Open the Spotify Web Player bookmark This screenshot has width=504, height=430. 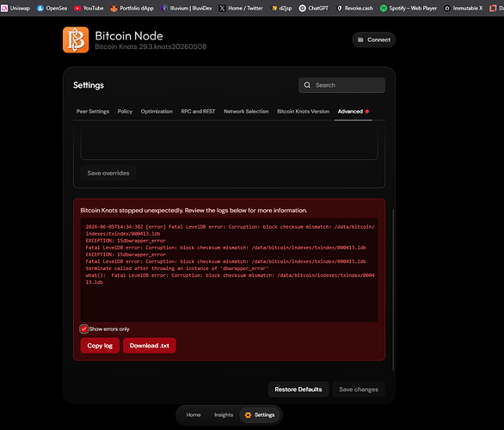tap(409, 8)
